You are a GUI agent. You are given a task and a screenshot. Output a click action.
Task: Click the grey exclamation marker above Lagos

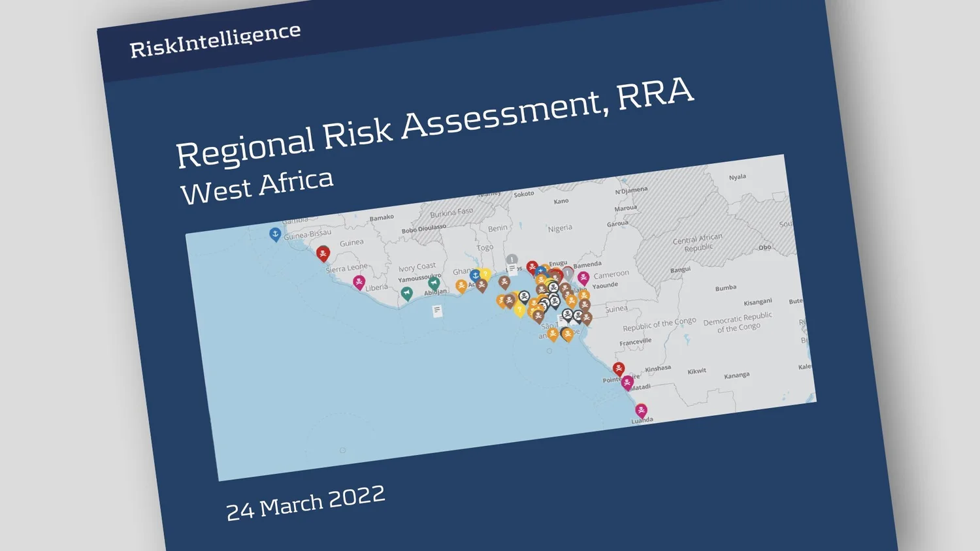point(512,259)
